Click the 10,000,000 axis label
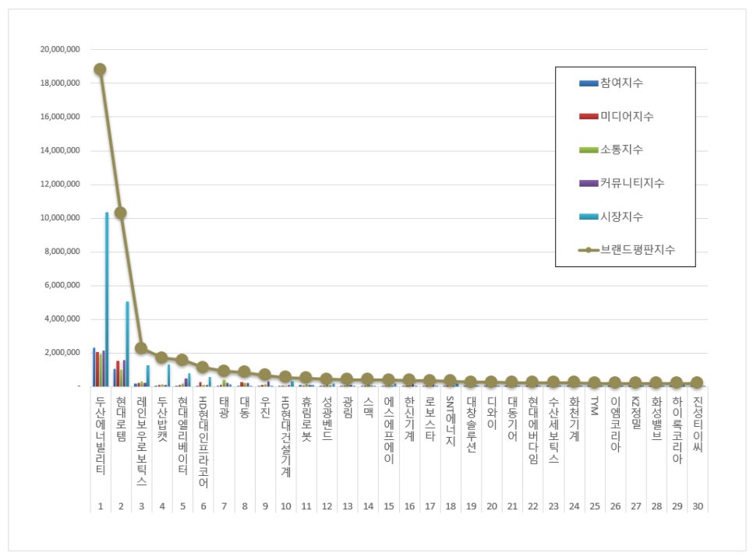Viewport: 753px width, 560px height. (60, 217)
